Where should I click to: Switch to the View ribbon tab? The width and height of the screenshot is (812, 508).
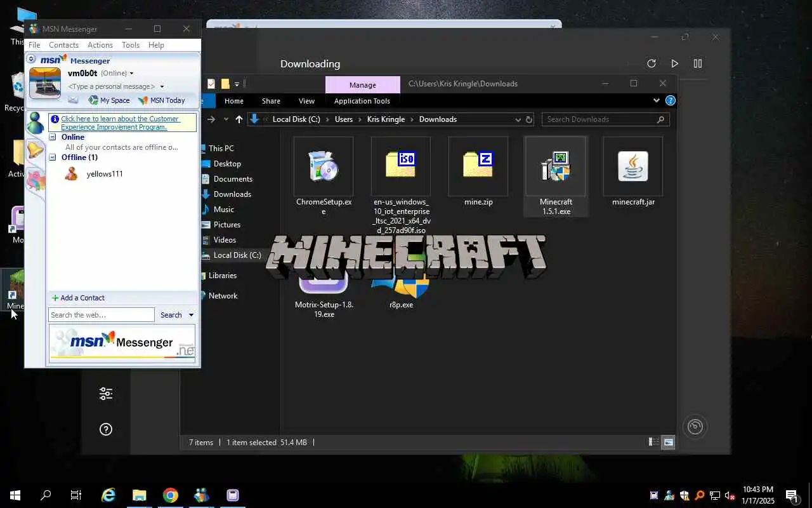[x=306, y=101]
